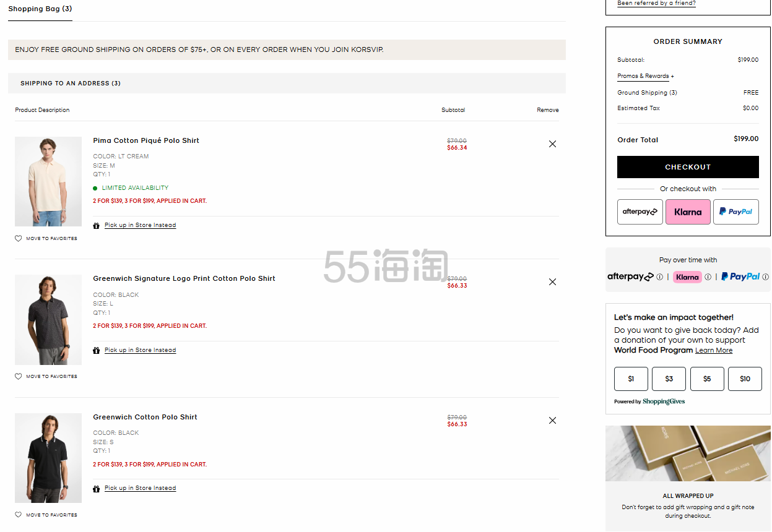Viewport: 772px width, 532px height.
Task: Donate $10 to World Food Program
Action: 745,379
